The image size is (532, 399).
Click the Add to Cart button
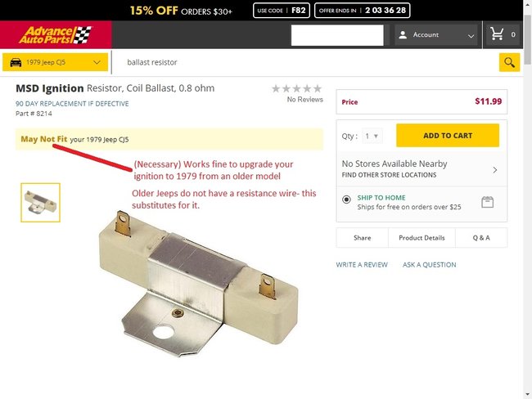point(447,136)
